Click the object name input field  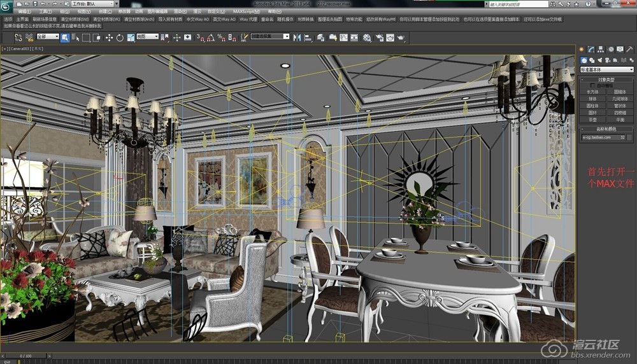(603, 137)
